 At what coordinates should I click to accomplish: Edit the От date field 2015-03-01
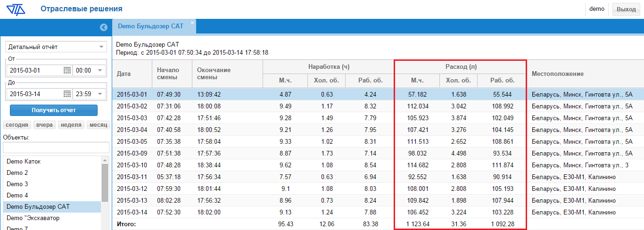pos(34,70)
